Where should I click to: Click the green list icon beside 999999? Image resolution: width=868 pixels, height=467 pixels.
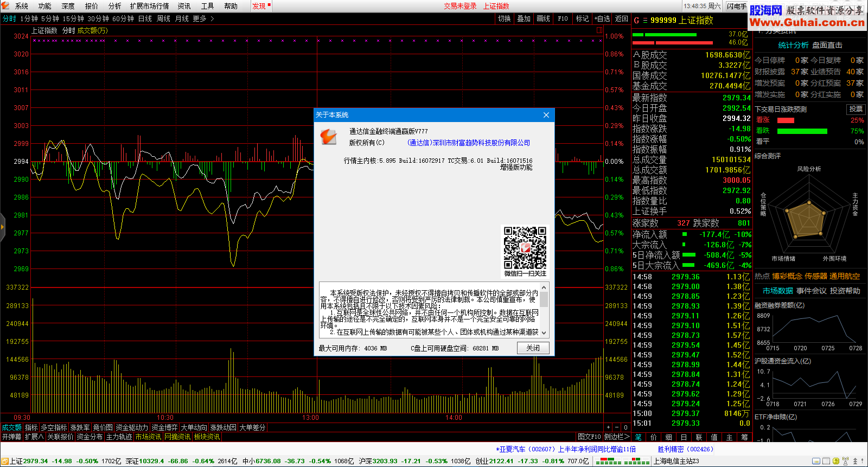645,20
